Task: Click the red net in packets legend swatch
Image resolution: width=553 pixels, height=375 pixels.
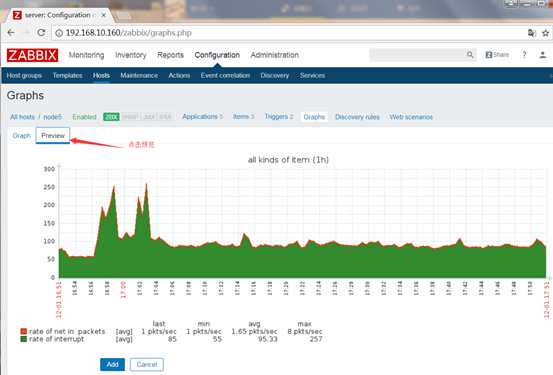Action: point(24,331)
